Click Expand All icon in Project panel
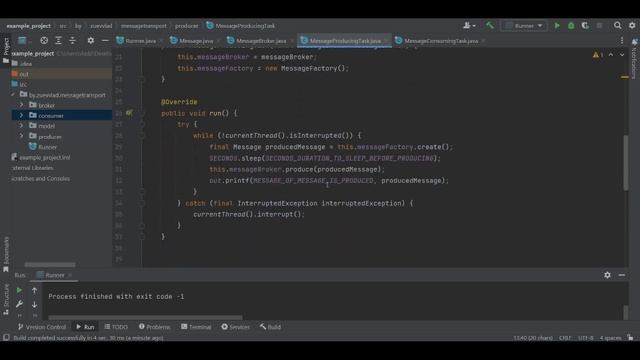 pos(58,40)
